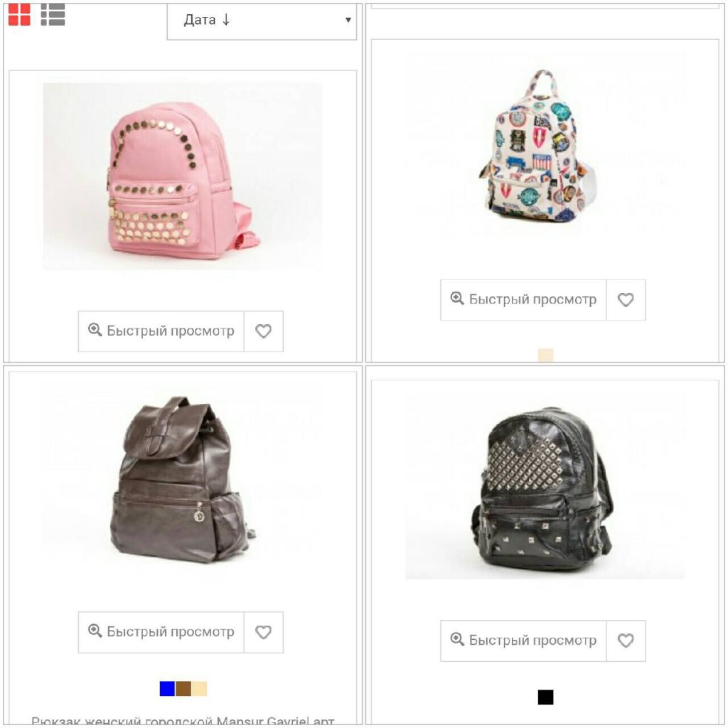728x728 pixels.
Task: Quick view the brown leather backpack
Action: pyautogui.click(x=161, y=632)
